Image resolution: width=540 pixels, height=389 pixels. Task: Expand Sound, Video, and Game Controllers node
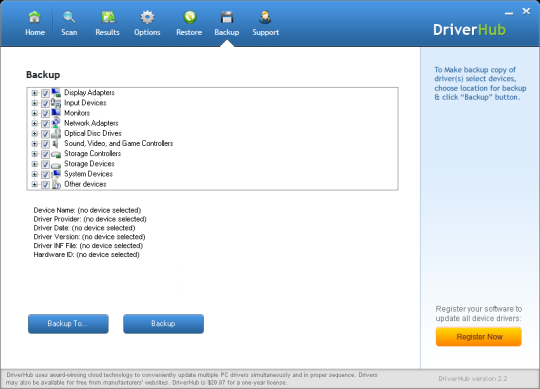[34, 144]
